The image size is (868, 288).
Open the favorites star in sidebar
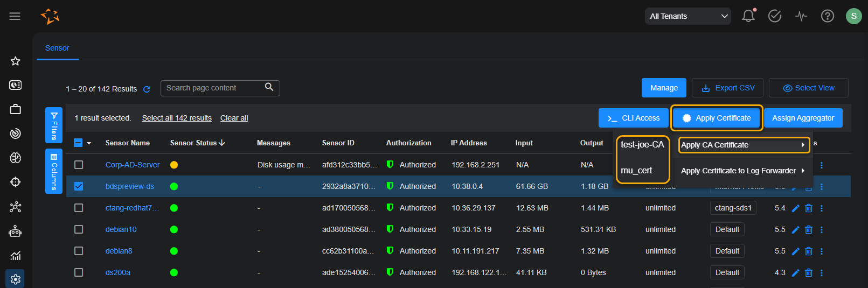coord(16,61)
